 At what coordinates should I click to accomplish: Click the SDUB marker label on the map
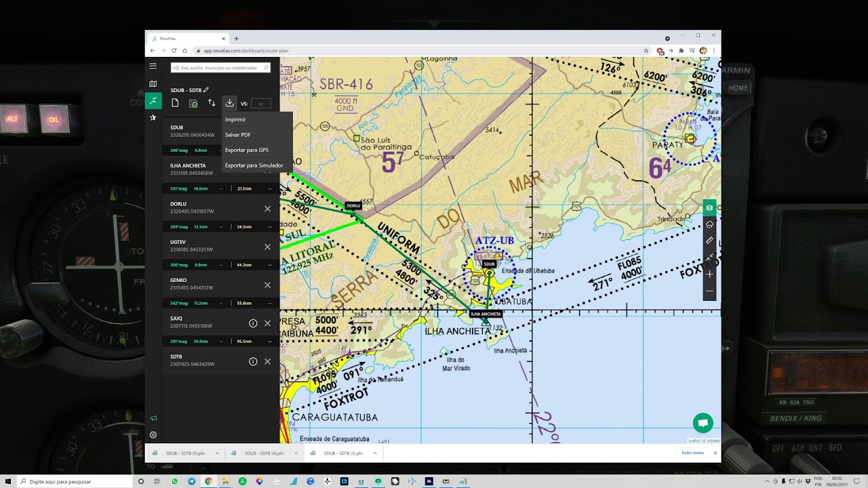pyautogui.click(x=489, y=264)
